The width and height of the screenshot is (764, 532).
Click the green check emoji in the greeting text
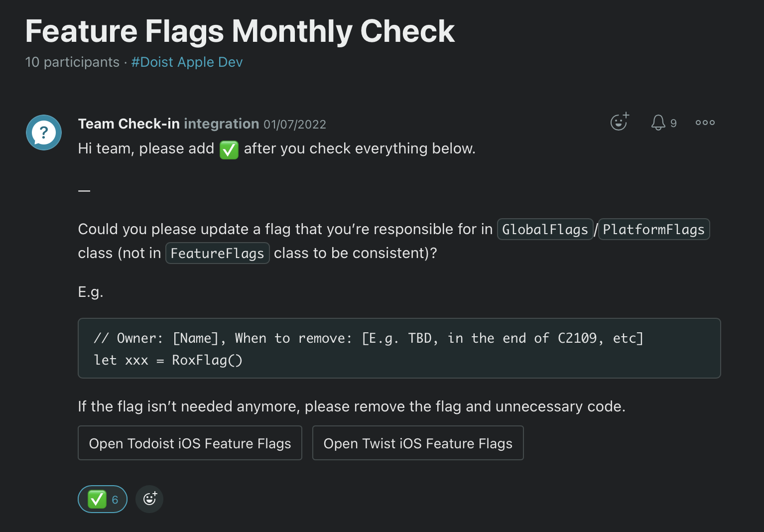tap(229, 150)
